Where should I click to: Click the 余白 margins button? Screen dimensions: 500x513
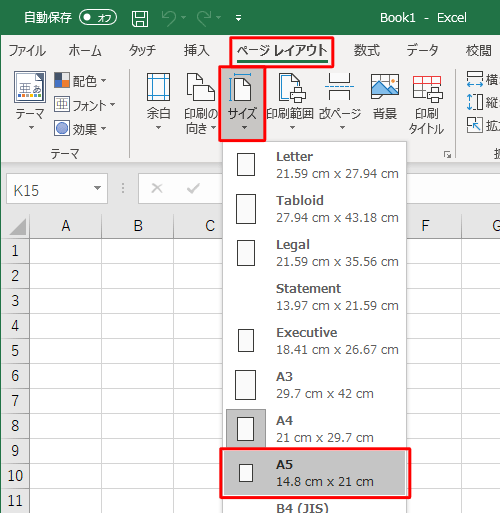pos(158,102)
